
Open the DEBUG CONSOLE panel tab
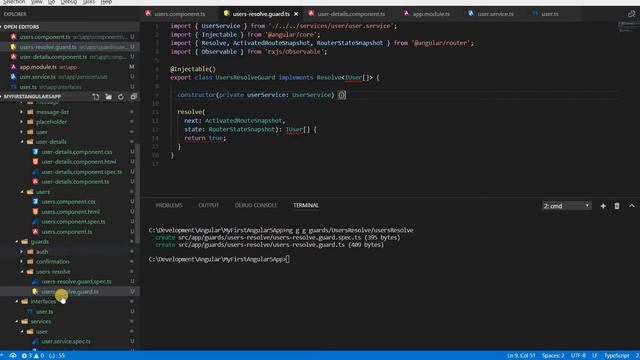256,205
